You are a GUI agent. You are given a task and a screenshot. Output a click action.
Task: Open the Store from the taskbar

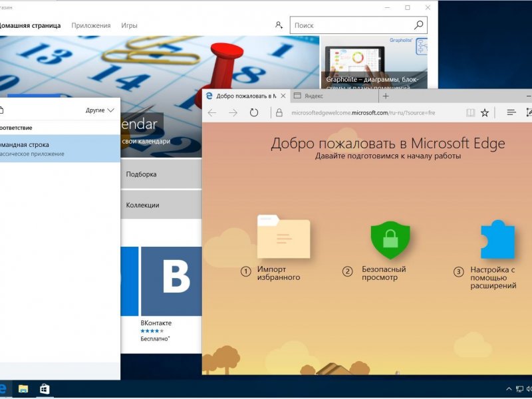(x=45, y=389)
